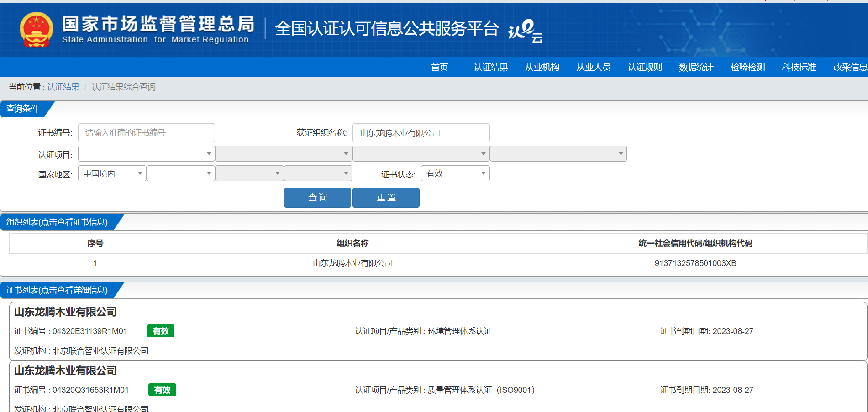
Task: Focus the 获证组织名称 input field
Action: pos(421,133)
